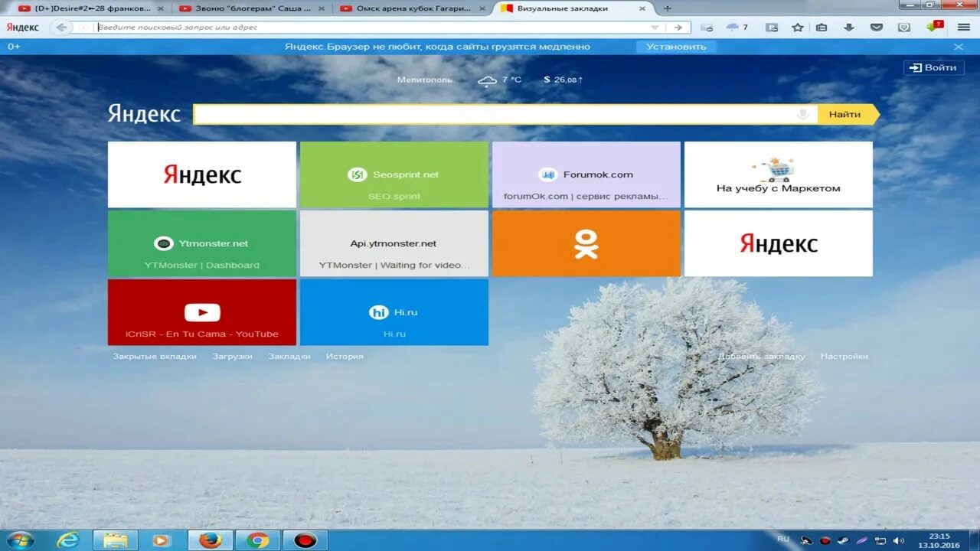The height and width of the screenshot is (551, 980).
Task: Open Закладки link below the tiles
Action: pos(289,357)
